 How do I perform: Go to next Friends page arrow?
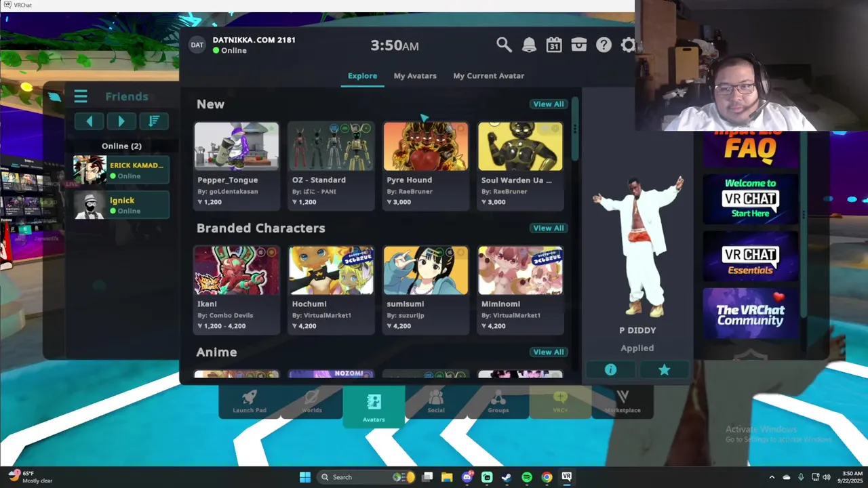(121, 121)
